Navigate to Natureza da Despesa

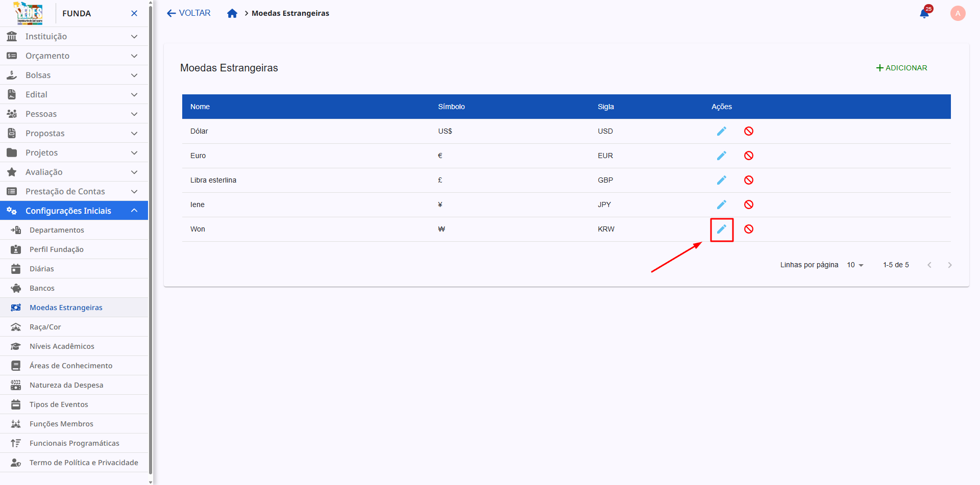(66, 385)
